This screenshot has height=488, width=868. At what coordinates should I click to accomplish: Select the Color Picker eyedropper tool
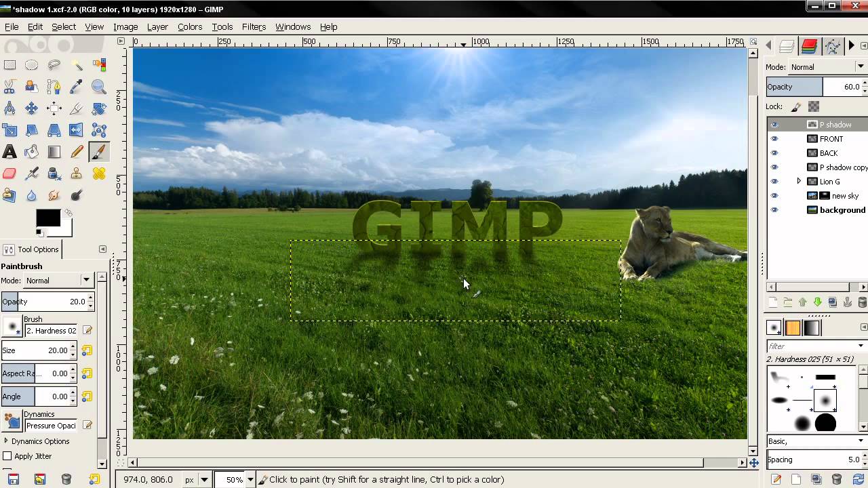pyautogui.click(x=76, y=87)
